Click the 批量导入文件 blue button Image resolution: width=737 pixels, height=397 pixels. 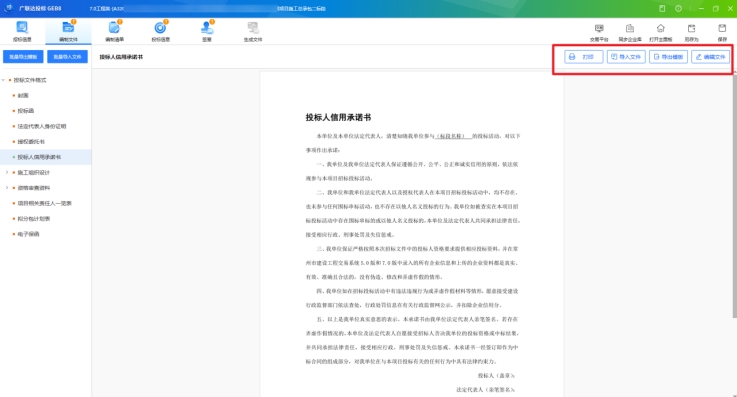[x=67, y=57]
